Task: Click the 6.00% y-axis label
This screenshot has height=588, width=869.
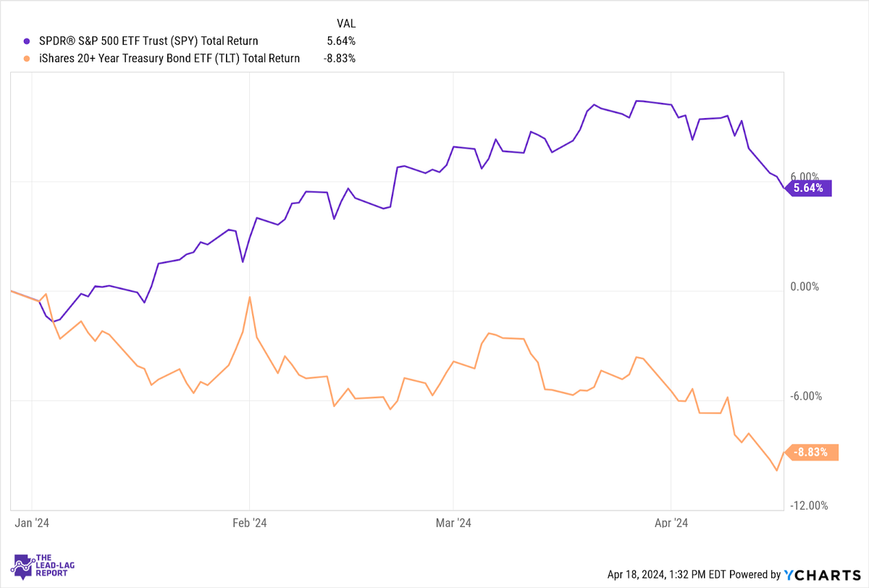Action: [x=804, y=177]
